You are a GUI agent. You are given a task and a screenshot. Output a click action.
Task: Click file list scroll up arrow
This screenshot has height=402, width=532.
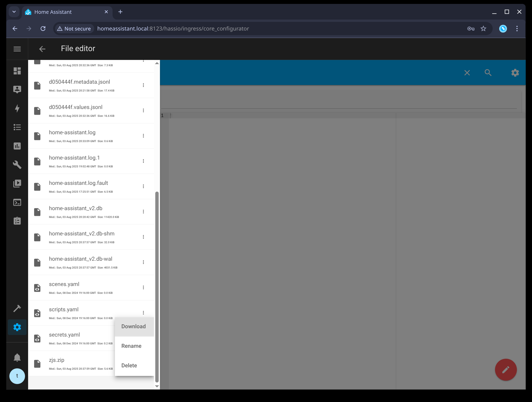click(x=157, y=63)
